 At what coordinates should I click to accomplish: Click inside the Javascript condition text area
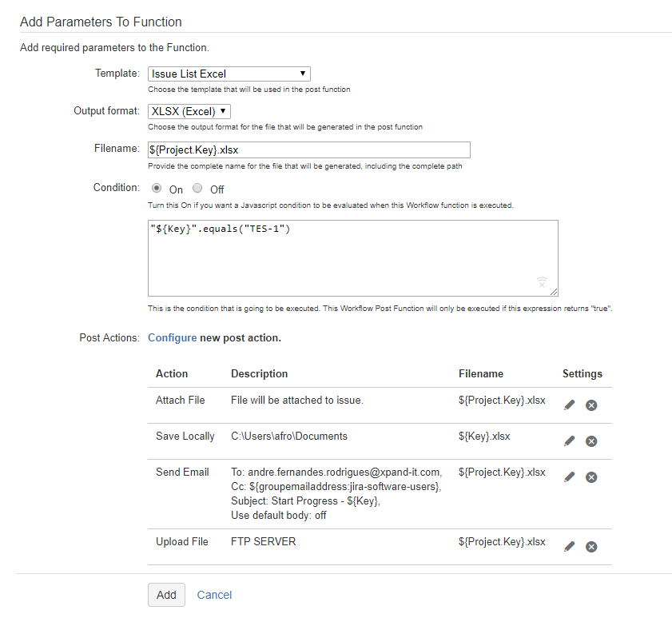point(352,257)
